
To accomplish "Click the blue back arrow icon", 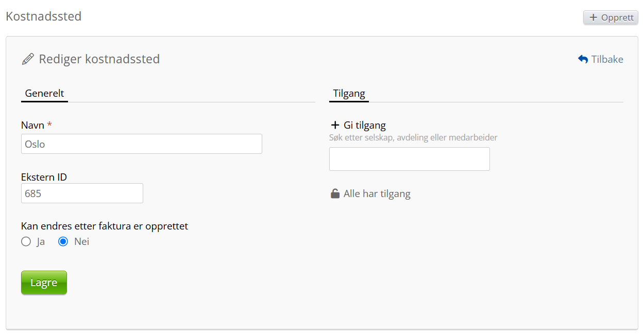I will pyautogui.click(x=583, y=59).
